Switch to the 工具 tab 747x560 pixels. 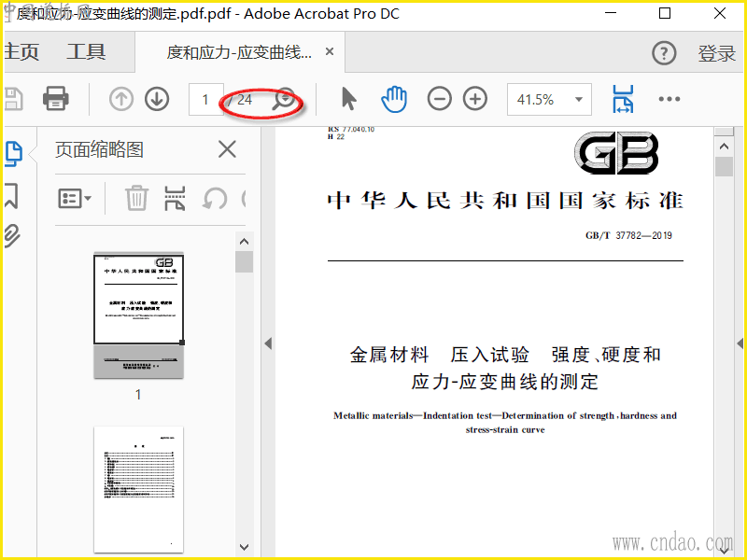click(x=86, y=52)
